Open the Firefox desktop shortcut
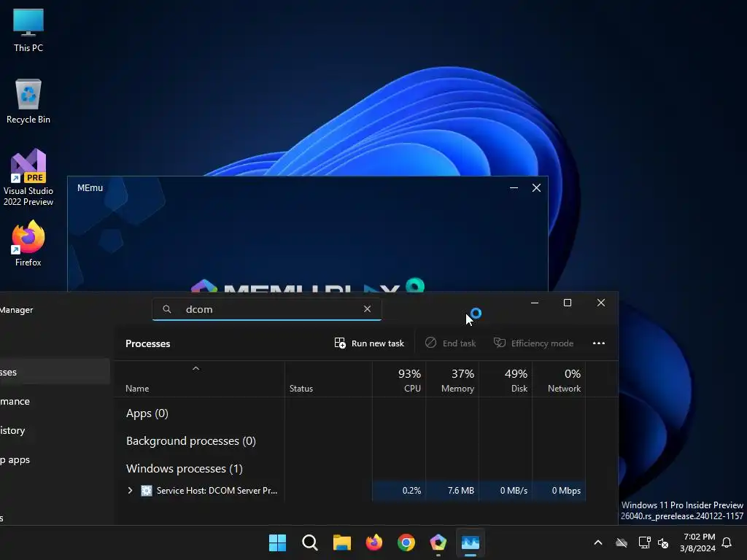747x560 pixels. (28, 243)
